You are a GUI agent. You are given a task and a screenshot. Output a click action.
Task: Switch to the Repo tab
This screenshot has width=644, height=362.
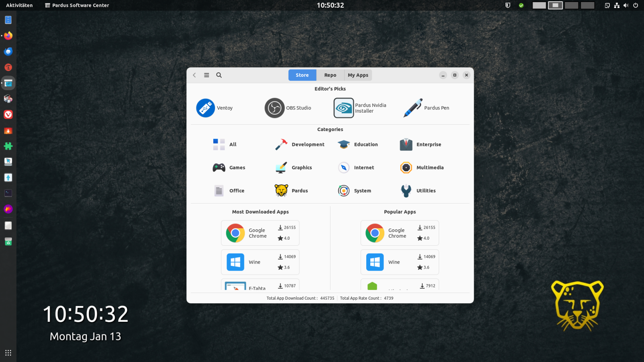coord(330,75)
